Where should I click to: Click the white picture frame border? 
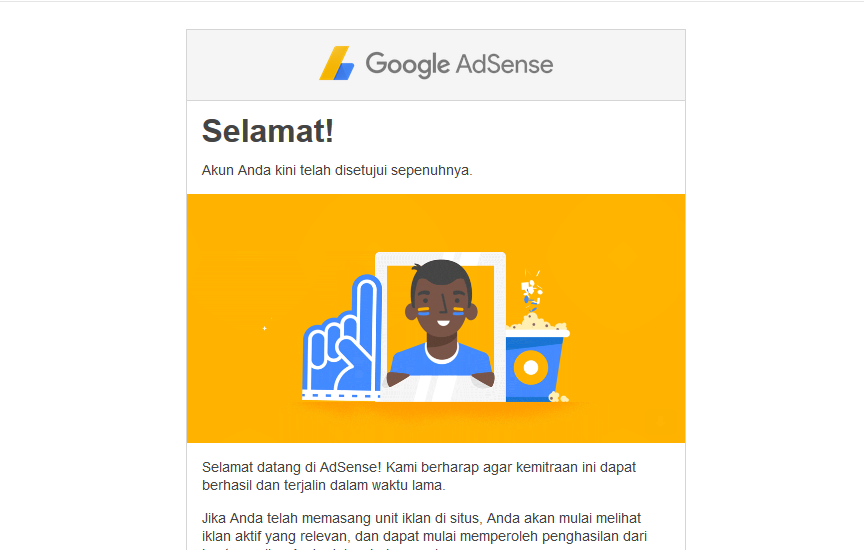pyautogui.click(x=440, y=259)
